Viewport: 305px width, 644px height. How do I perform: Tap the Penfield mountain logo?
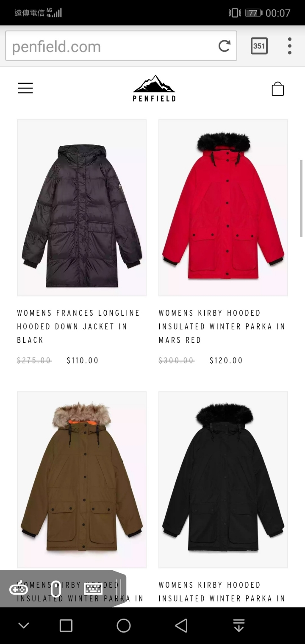[x=154, y=89]
